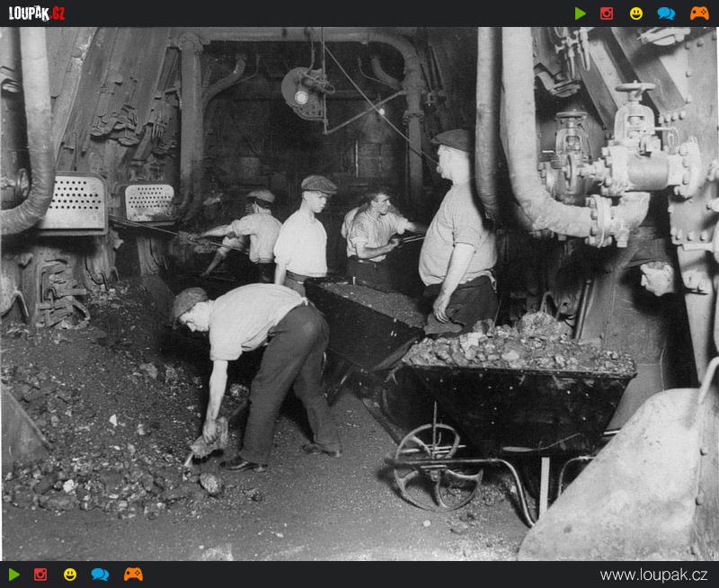Click the yellow smiley icon in top bar
This screenshot has height=588, width=719.
pos(636,13)
